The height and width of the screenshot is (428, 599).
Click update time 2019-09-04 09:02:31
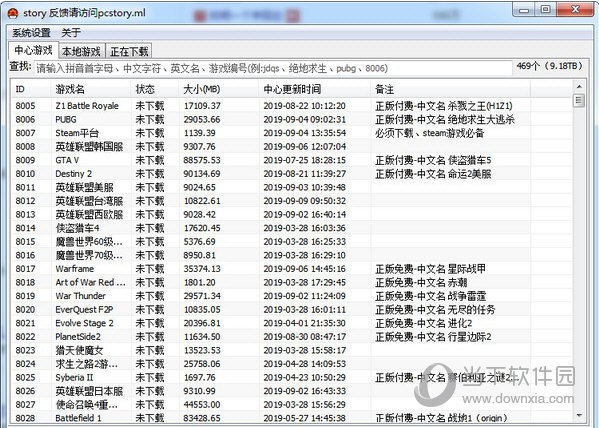(304, 120)
